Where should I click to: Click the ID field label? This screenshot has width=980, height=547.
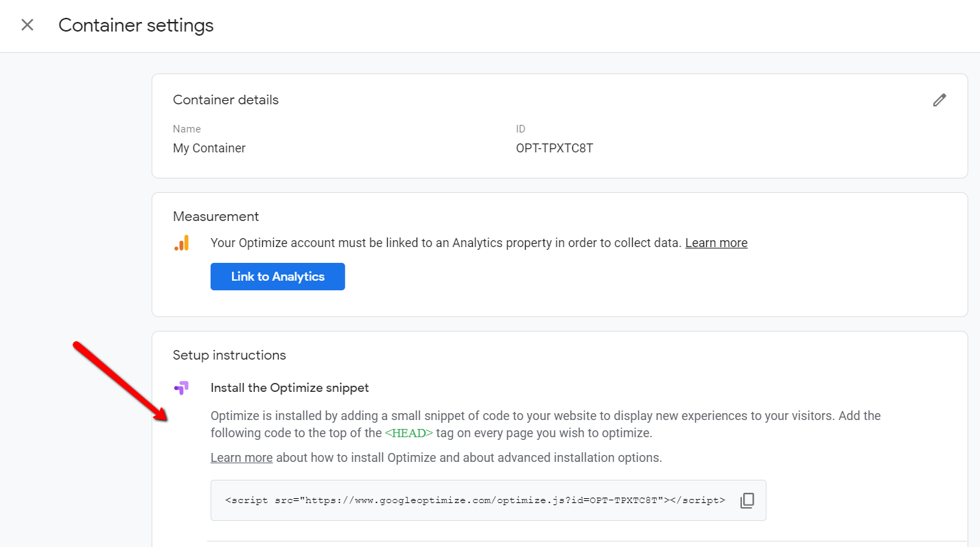(x=520, y=129)
